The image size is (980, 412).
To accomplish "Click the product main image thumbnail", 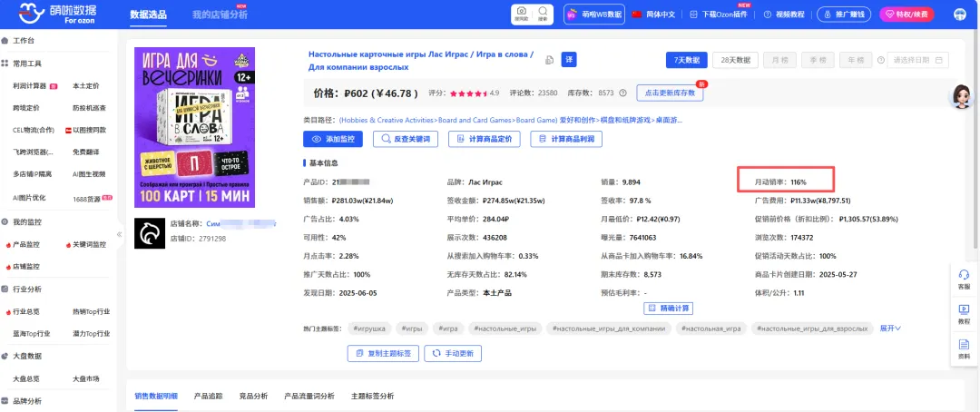I will click(194, 128).
